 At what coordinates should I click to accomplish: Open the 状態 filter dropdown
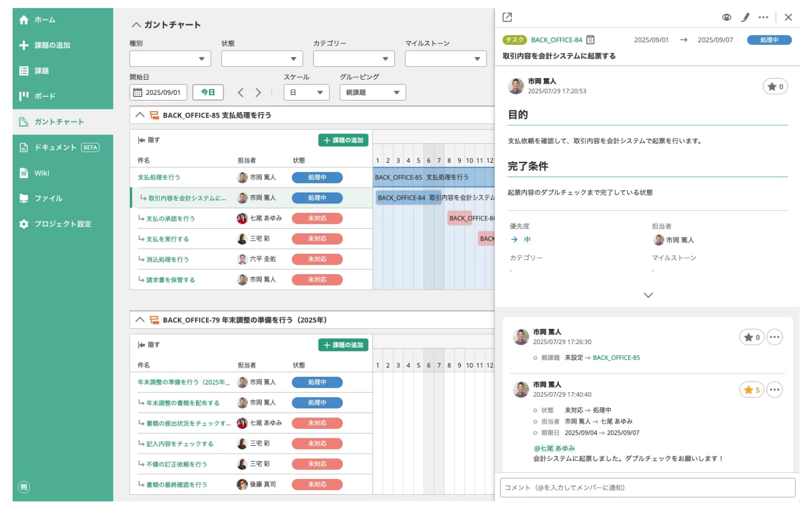pos(262,58)
